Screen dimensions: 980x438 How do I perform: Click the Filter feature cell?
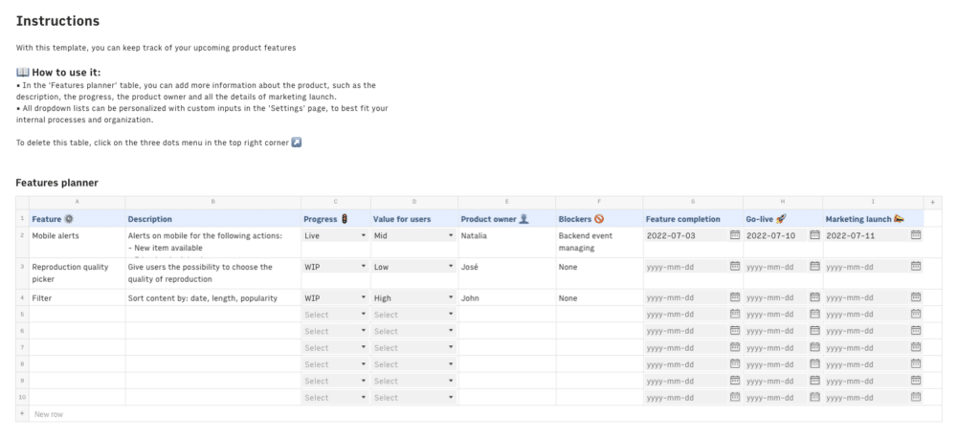point(77,298)
